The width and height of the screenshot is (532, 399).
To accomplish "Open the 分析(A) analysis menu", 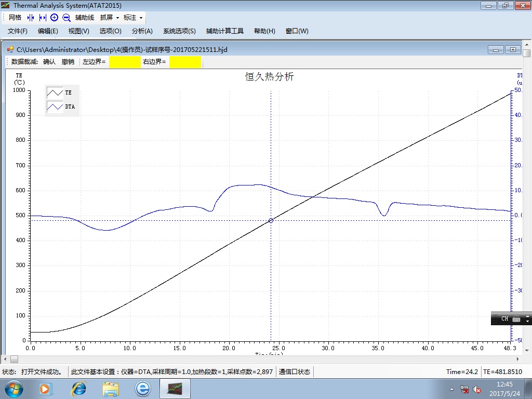I will click(142, 31).
